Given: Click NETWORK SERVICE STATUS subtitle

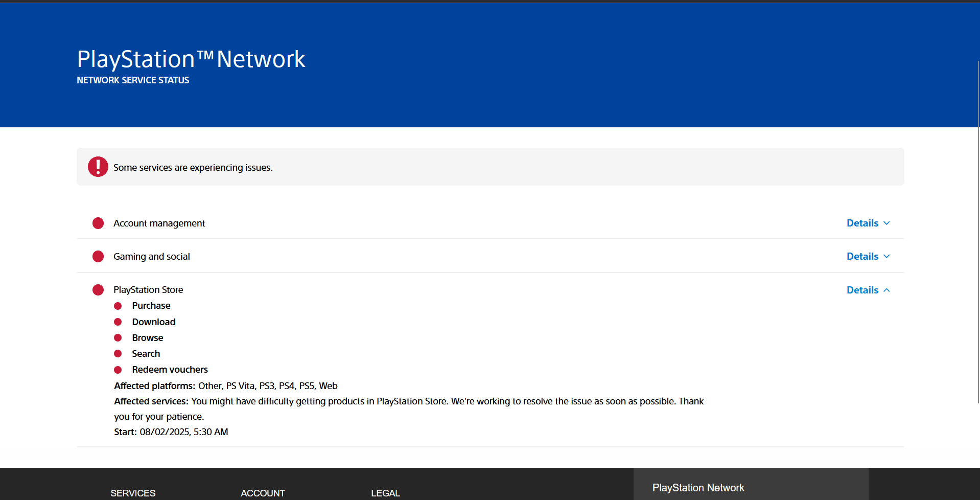Looking at the screenshot, I should (x=132, y=80).
